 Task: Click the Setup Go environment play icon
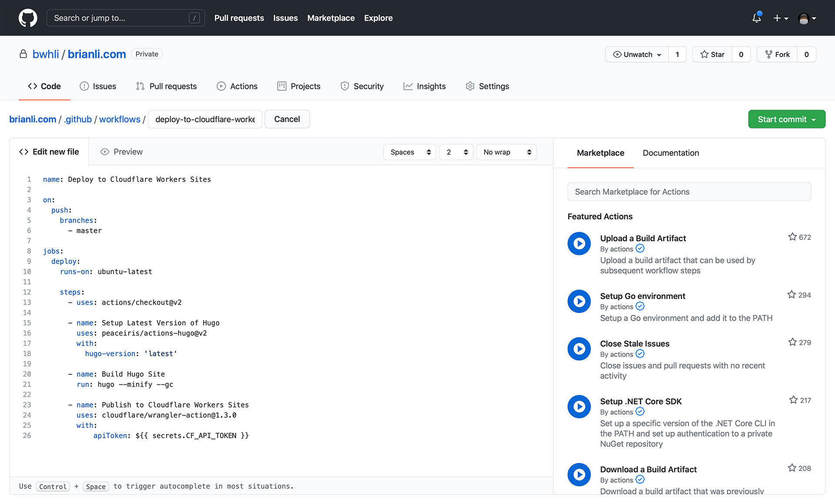pos(579,301)
